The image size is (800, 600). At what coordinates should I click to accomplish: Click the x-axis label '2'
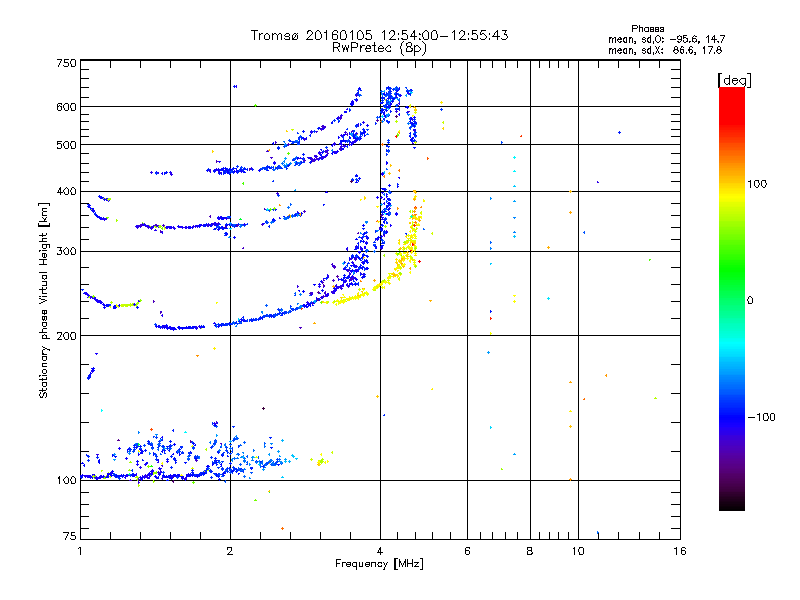[230, 551]
